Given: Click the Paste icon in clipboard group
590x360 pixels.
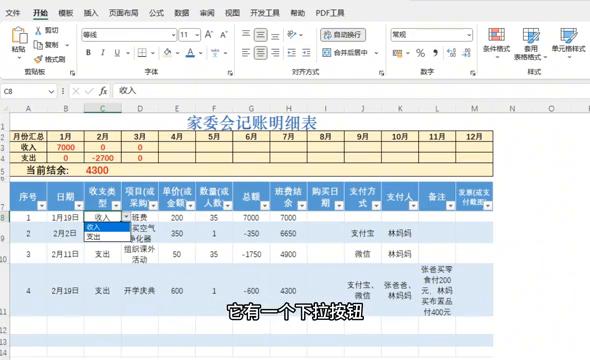Looking at the screenshot, I should (x=19, y=36).
